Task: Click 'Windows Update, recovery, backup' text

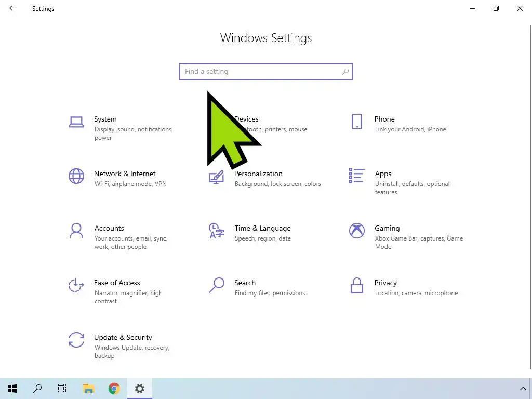Action: 131,352
